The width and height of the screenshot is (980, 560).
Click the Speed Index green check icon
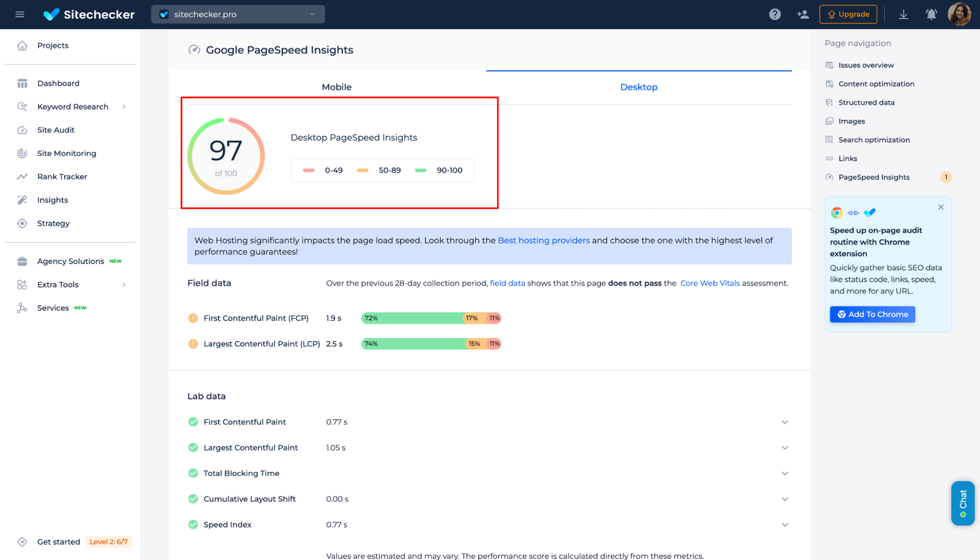click(193, 525)
